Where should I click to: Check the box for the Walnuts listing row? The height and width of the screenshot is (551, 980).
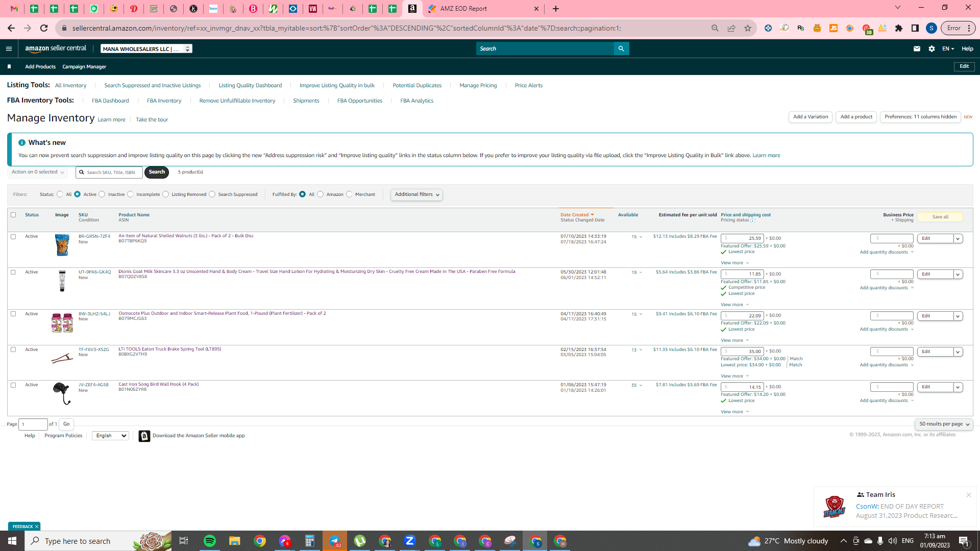pyautogui.click(x=13, y=237)
